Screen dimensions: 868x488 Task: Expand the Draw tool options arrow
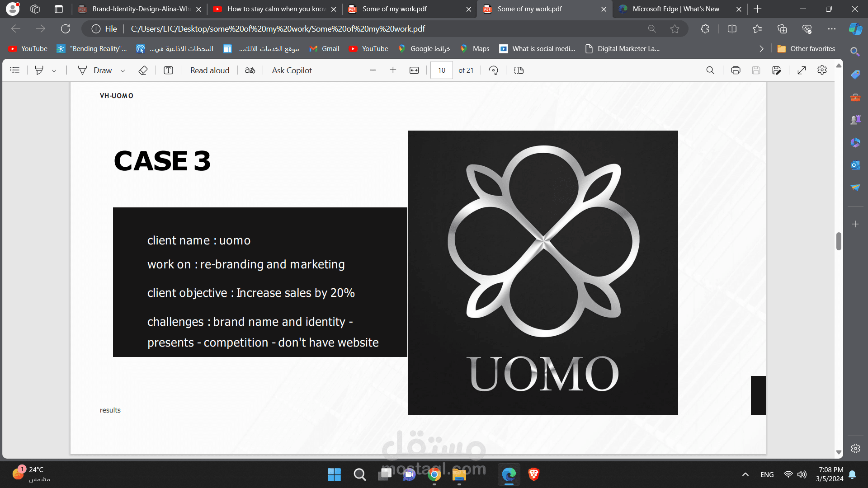tap(123, 70)
